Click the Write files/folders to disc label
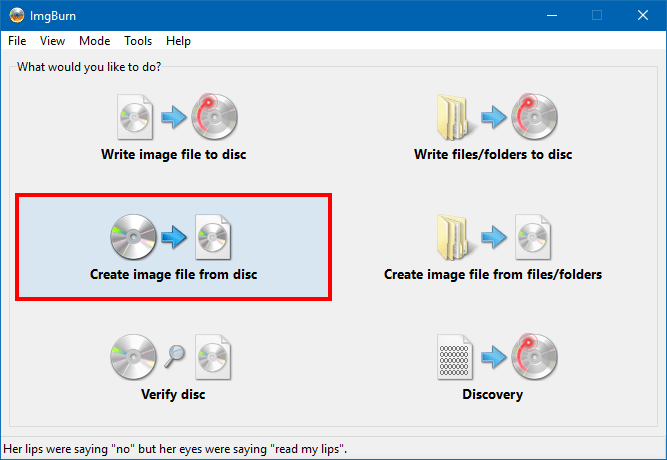The image size is (667, 460). coord(493,154)
